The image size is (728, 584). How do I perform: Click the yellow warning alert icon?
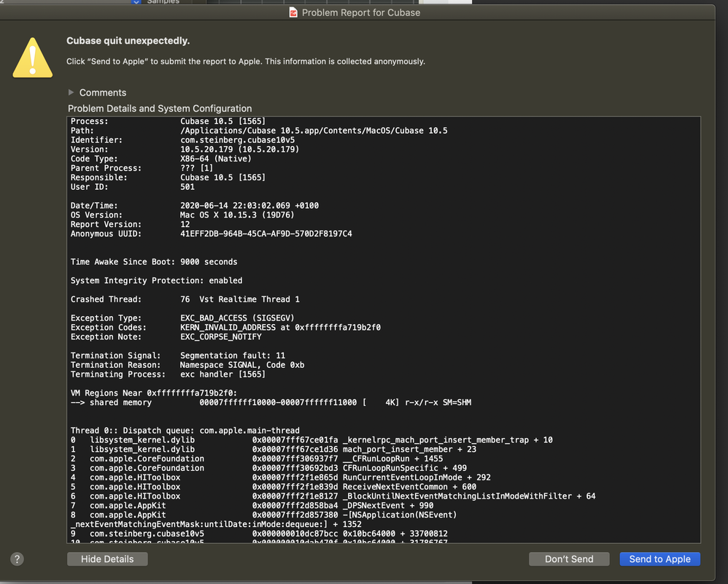point(33,58)
